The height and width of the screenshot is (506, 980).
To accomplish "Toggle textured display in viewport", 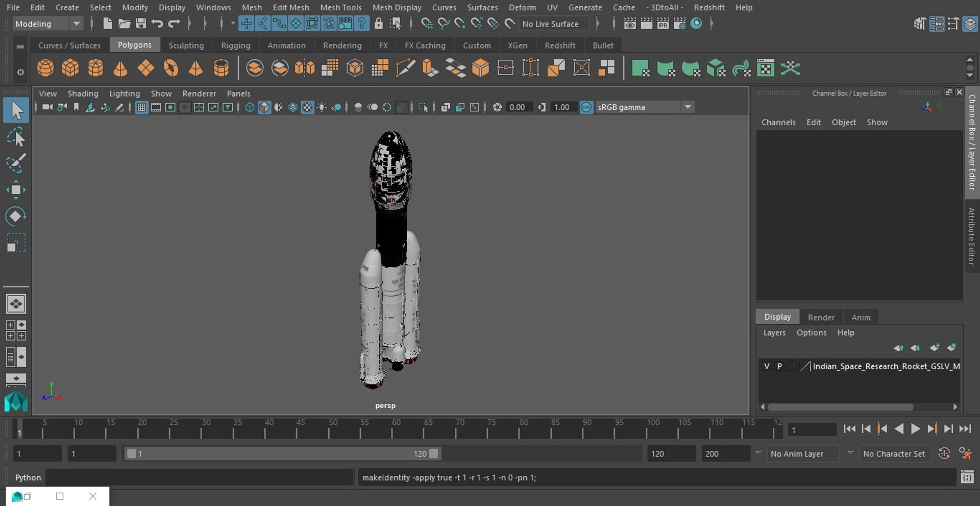I will [307, 107].
